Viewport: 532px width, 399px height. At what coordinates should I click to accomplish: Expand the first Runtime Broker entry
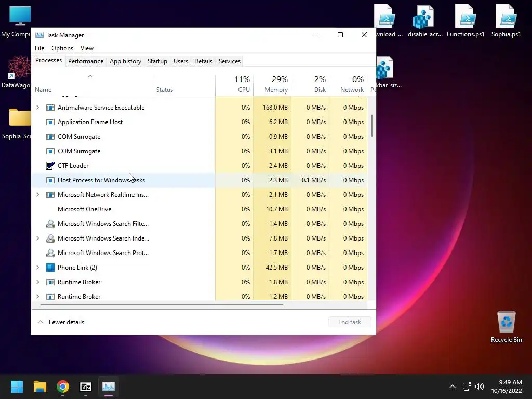click(37, 282)
